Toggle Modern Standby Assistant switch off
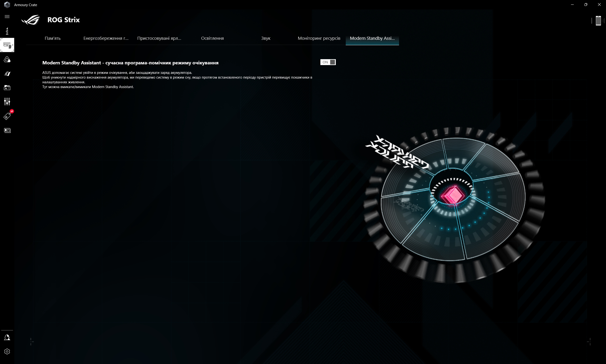606x364 pixels. pos(328,62)
